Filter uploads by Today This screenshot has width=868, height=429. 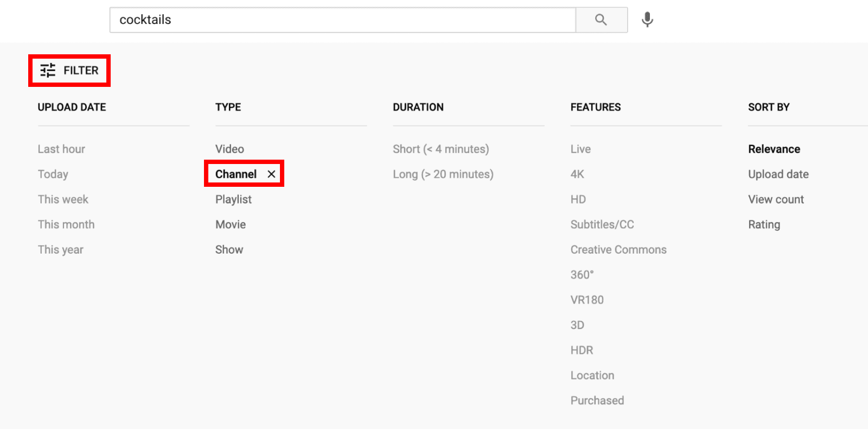[53, 174]
